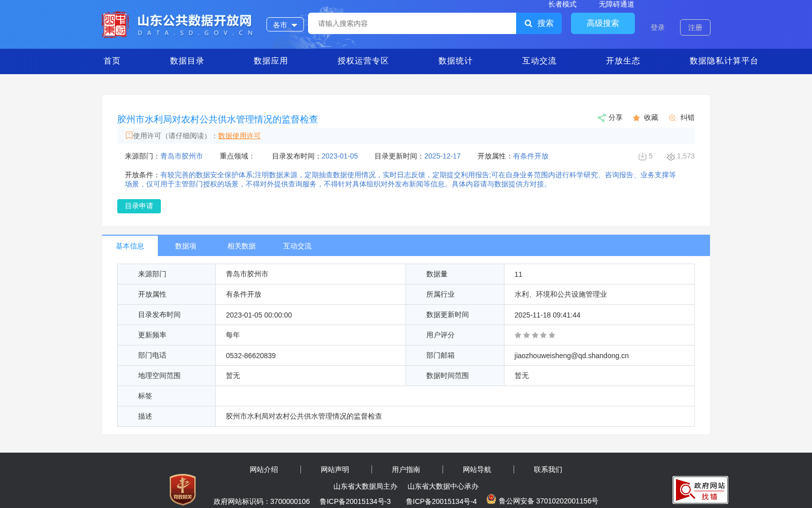Click the download count icon showing 5
Viewport: 812px width, 508px height.
coord(642,156)
